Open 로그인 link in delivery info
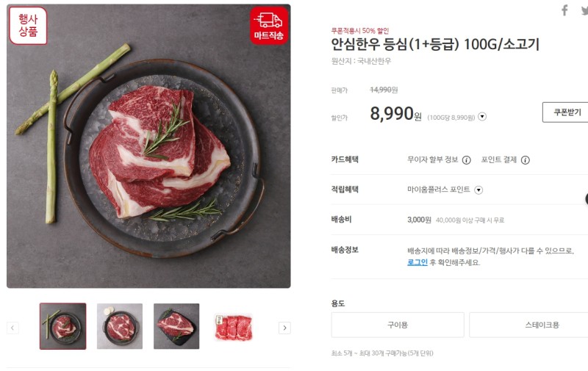The height and width of the screenshot is (371, 588). coord(417,262)
